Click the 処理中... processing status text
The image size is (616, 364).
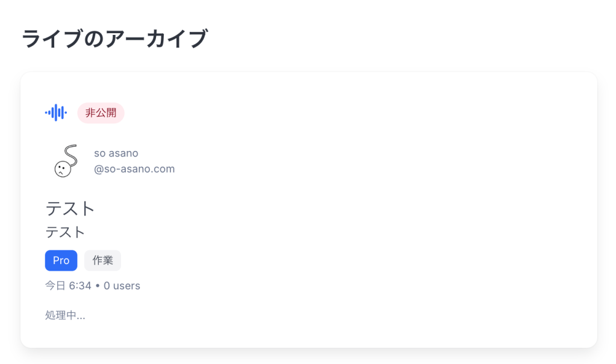pos(65,315)
